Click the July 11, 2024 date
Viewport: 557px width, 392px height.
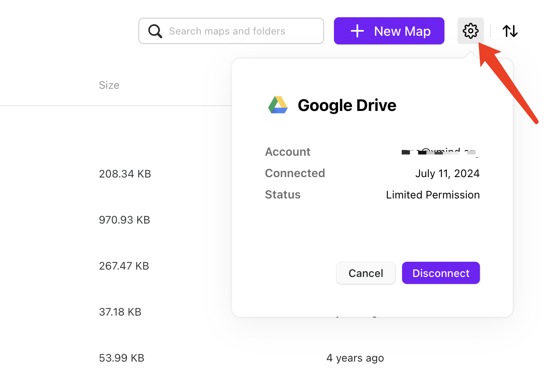447,174
